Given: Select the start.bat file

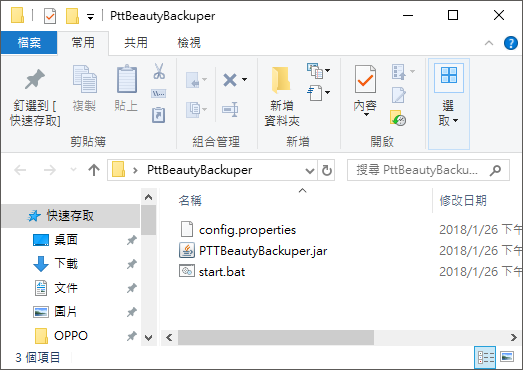Looking at the screenshot, I should 222,272.
